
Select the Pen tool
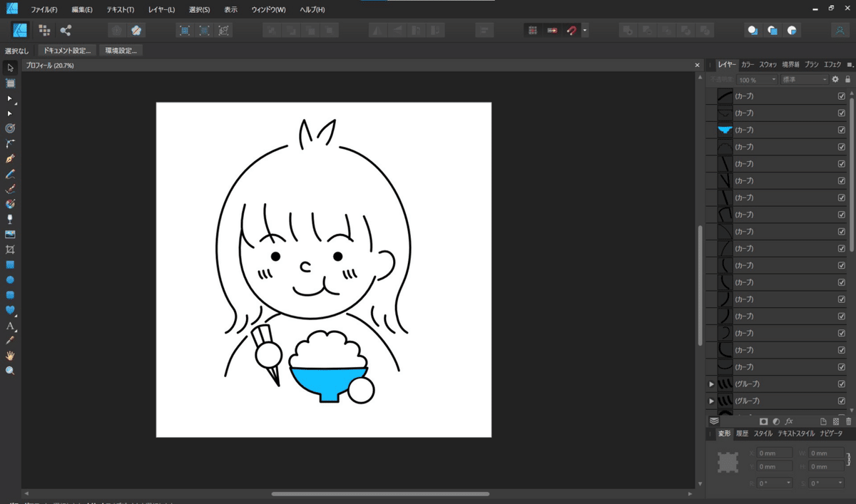(10, 158)
